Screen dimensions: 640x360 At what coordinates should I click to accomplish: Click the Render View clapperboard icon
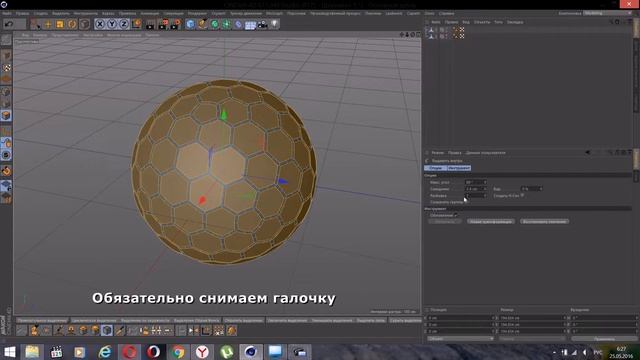coord(150,24)
